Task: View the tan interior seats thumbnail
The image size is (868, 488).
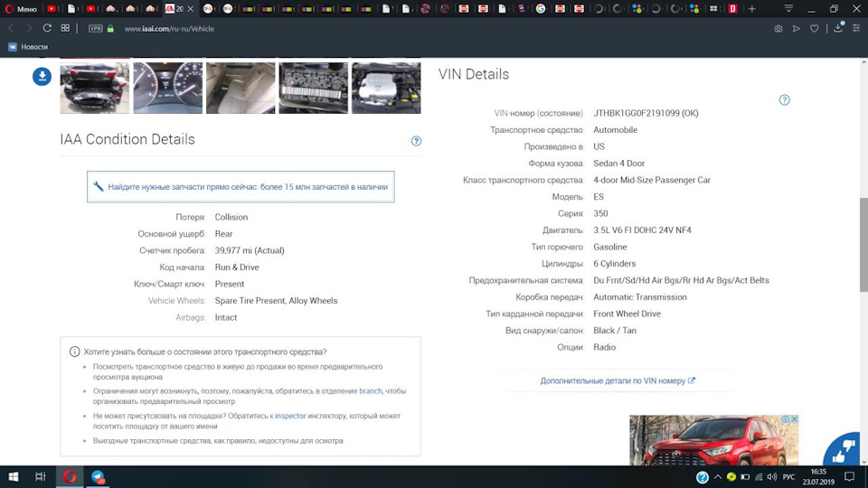Action: click(241, 88)
